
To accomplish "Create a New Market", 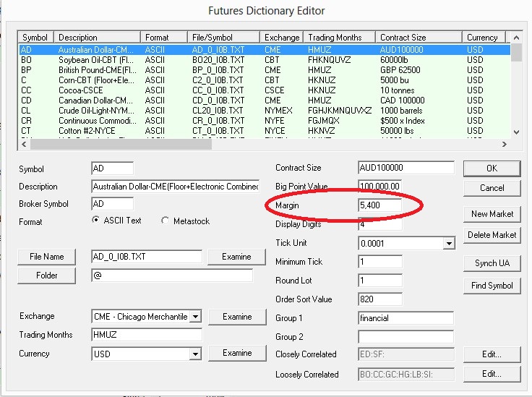I will (492, 214).
